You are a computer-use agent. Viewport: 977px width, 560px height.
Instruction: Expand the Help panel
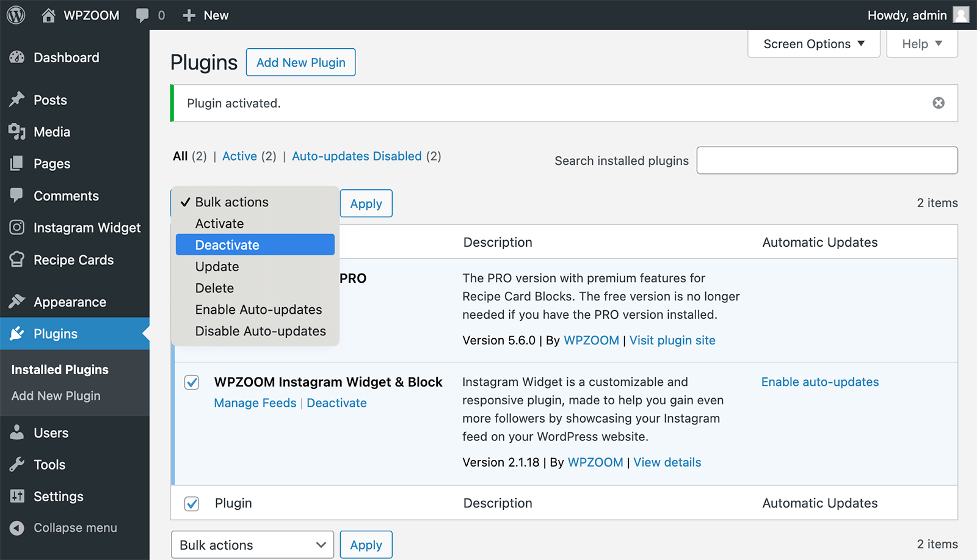pyautogui.click(x=922, y=44)
